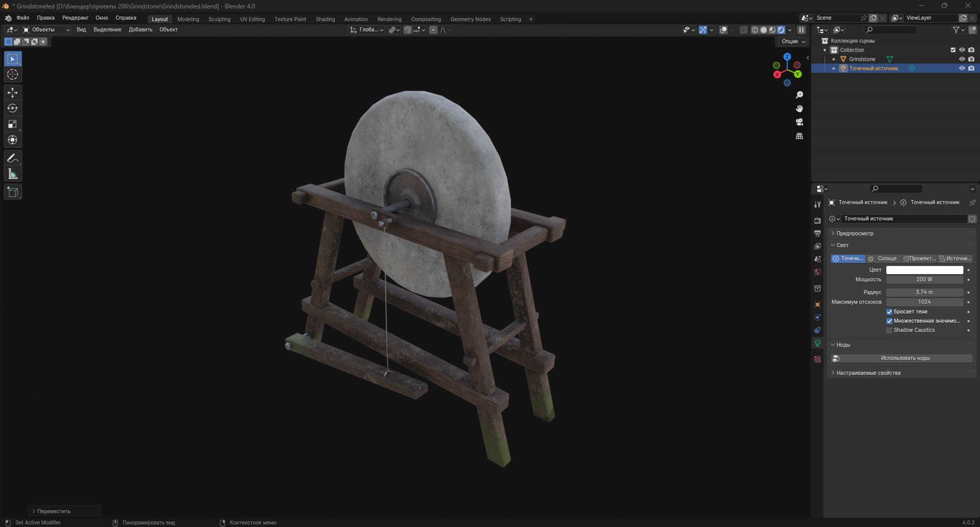Image resolution: width=980 pixels, height=527 pixels.
Task: Switch perspective/orthographic grid icon
Action: point(799,136)
